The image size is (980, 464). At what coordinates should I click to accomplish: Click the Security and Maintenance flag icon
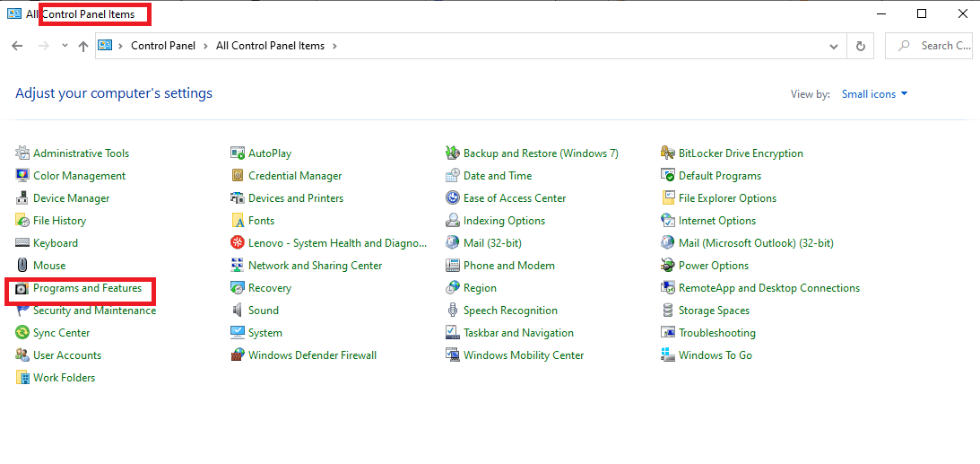pyautogui.click(x=22, y=311)
